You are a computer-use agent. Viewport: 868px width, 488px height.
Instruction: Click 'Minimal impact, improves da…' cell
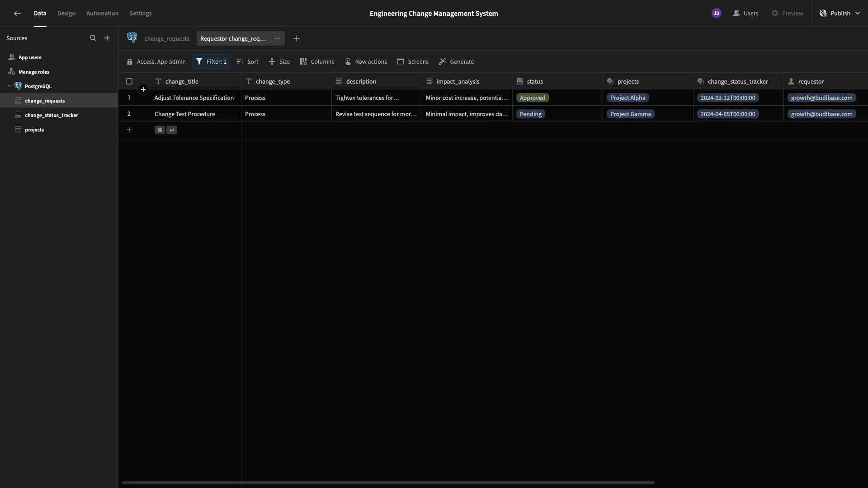point(467,114)
